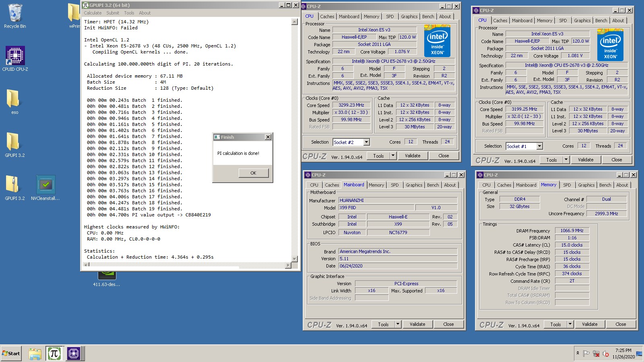Open the 411.63-des NVIDIA driver file icon
Viewport: 644px width, 362px height.
(x=107, y=278)
